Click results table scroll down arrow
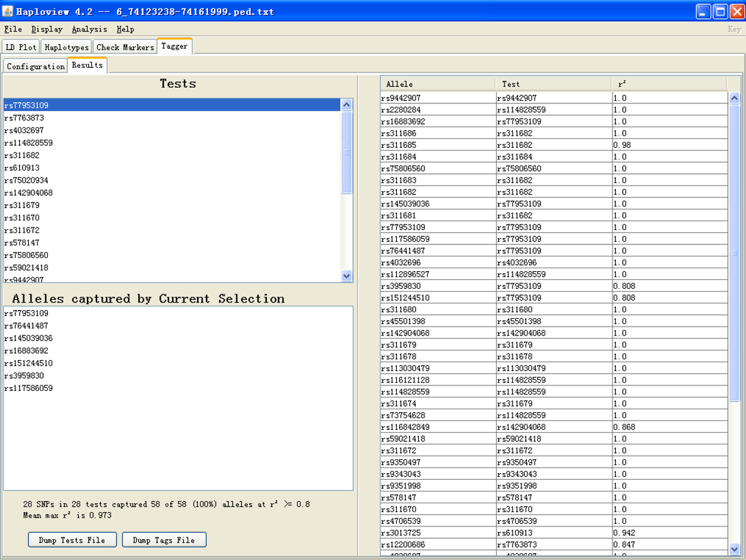746x560 pixels. (734, 548)
